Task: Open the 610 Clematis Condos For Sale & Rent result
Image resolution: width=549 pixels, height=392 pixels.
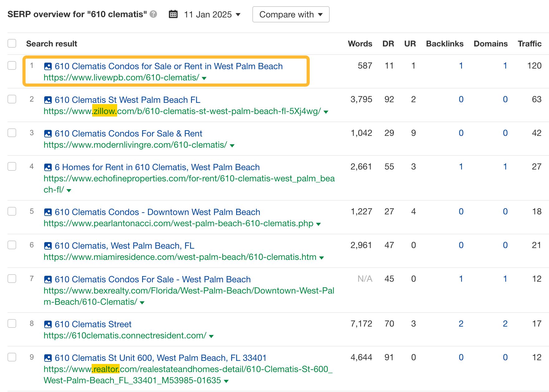Action: coord(128,133)
